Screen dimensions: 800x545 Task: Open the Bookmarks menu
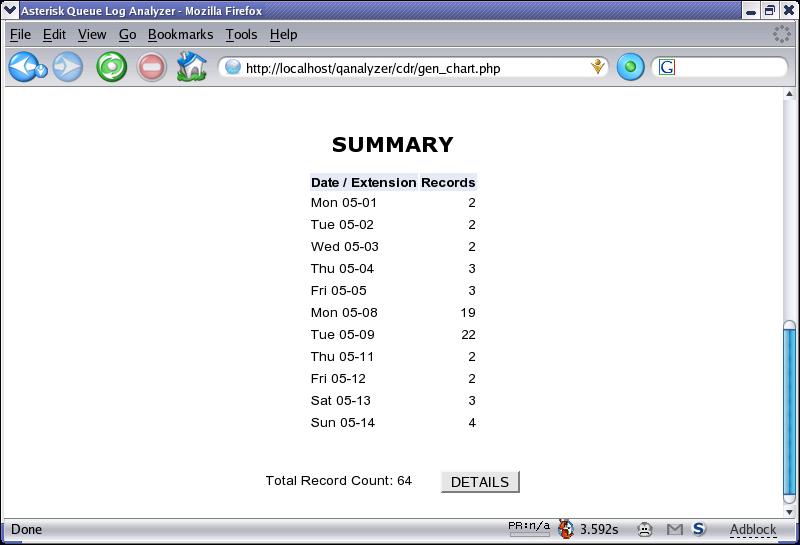(180, 34)
